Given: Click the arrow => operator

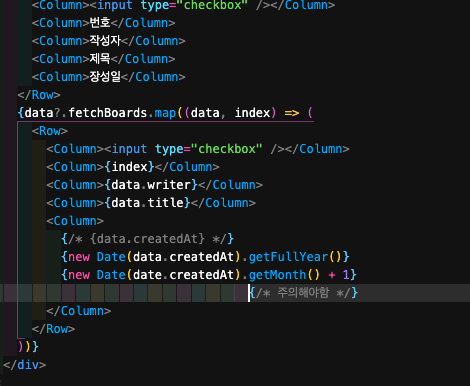Looking at the screenshot, I should [x=292, y=113].
